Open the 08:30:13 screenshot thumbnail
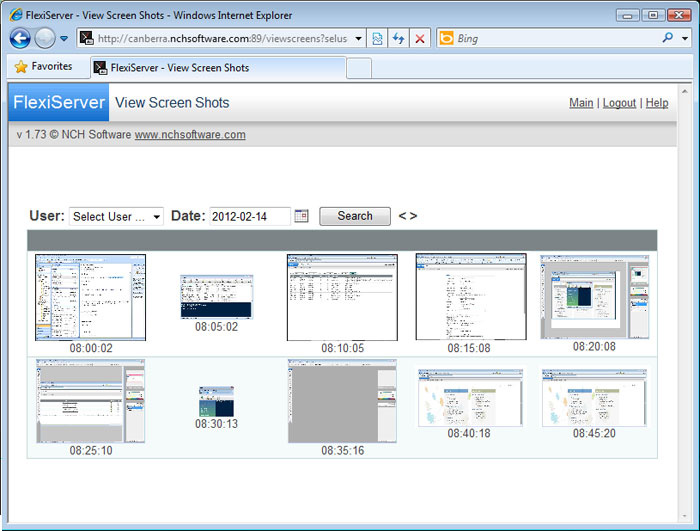This screenshot has width=700, height=531. [216, 401]
